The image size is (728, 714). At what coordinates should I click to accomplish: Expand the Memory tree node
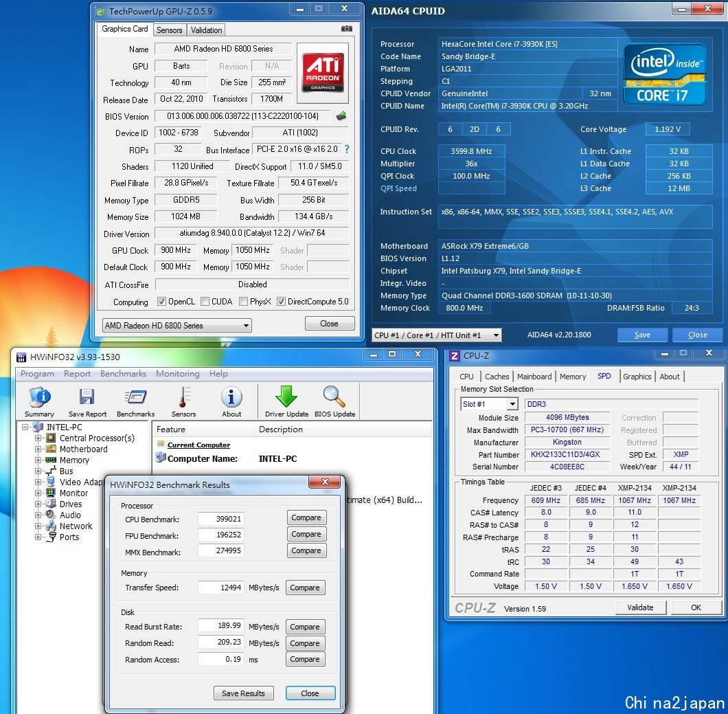coord(38,460)
